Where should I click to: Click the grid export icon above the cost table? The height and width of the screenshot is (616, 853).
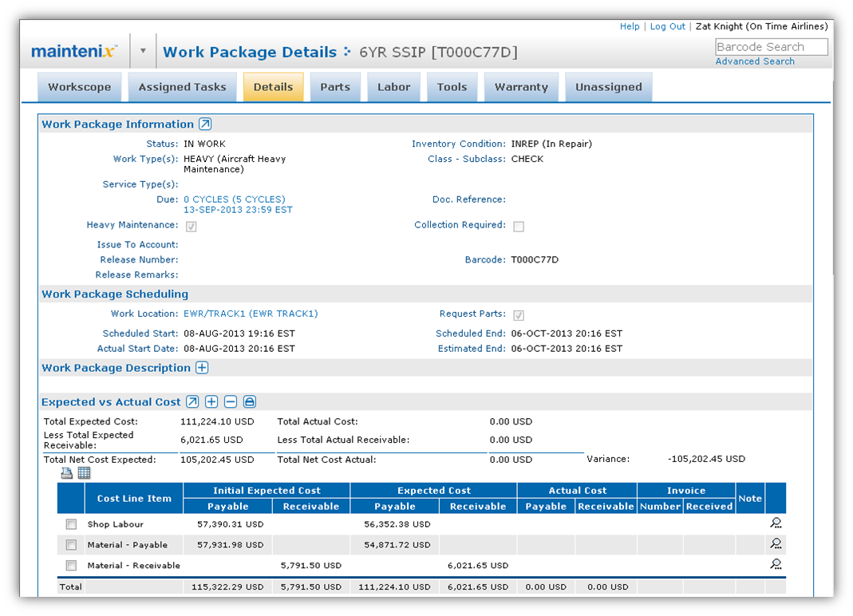tap(84, 473)
